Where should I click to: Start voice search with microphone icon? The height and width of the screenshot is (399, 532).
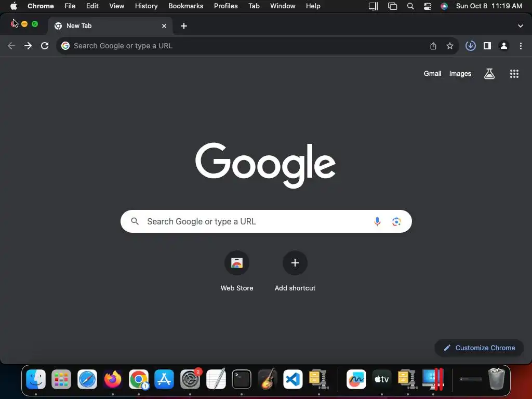(377, 221)
